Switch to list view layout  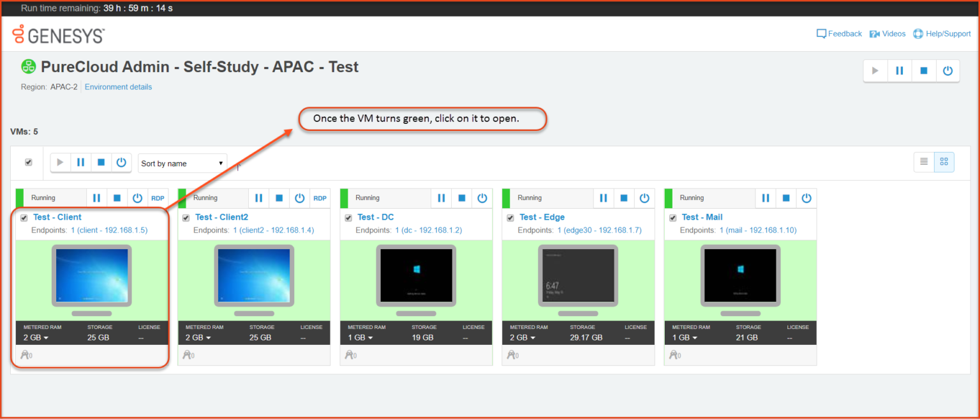924,162
